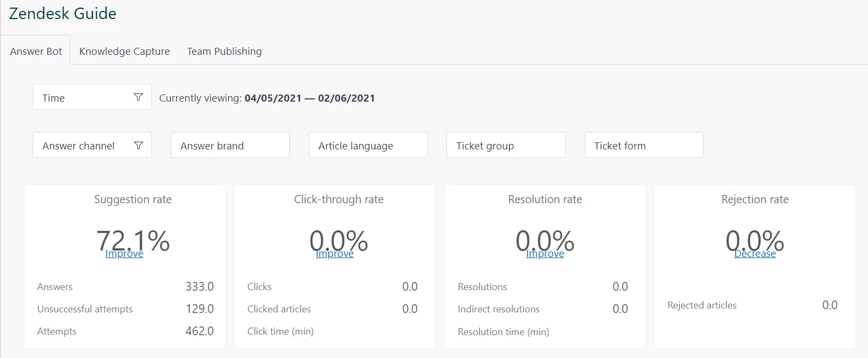Click the Clicks label
Image resolution: width=868 pixels, height=358 pixels.
tap(259, 287)
